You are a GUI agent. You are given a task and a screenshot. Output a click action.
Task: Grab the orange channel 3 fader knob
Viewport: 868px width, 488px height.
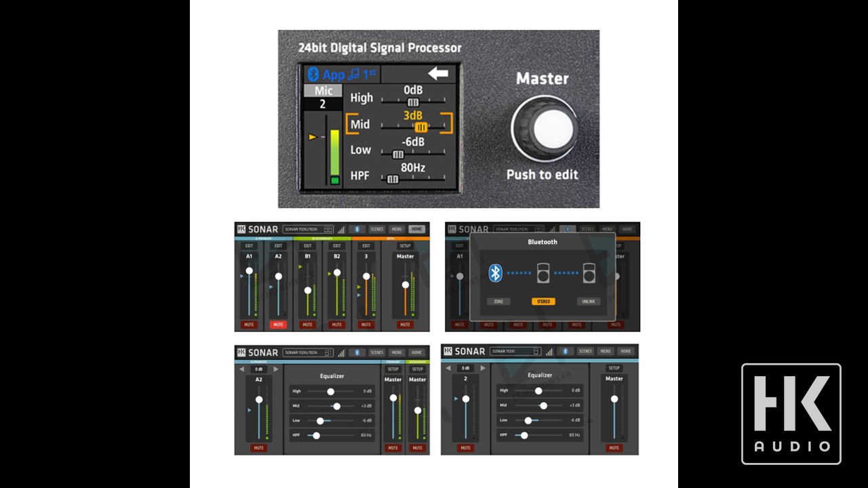366,276
